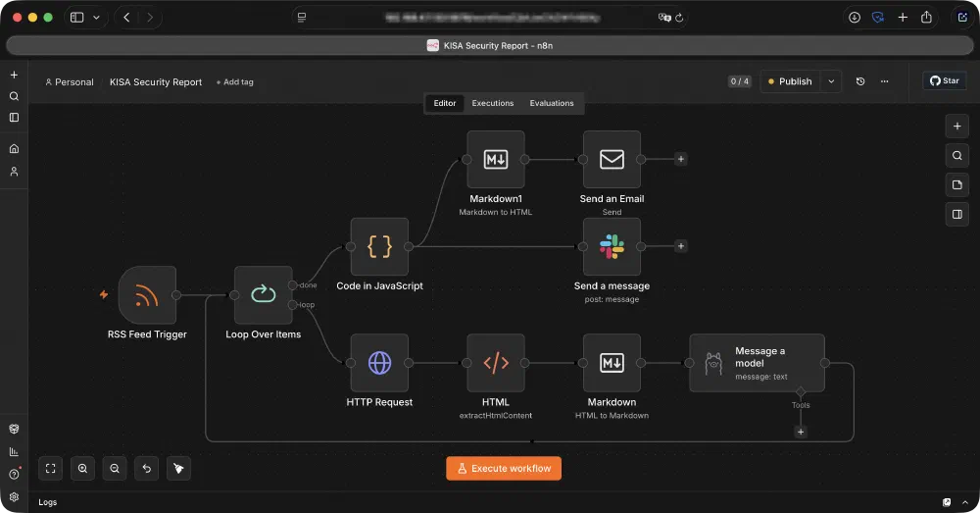Switch to the Executions tab

point(493,103)
